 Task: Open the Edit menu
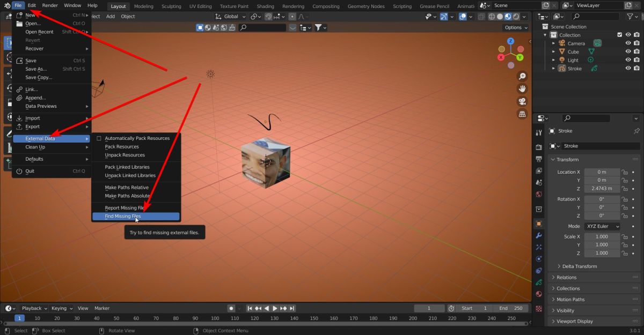coord(32,5)
